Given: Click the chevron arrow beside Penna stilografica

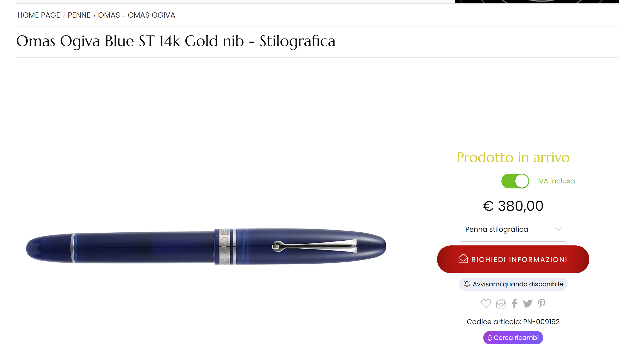Looking at the screenshot, I should point(558,229).
